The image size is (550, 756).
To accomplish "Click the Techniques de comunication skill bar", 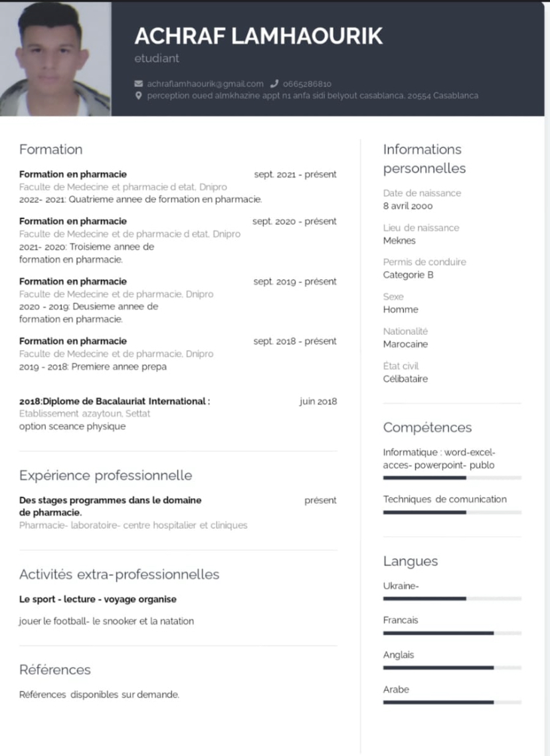I will [452, 512].
